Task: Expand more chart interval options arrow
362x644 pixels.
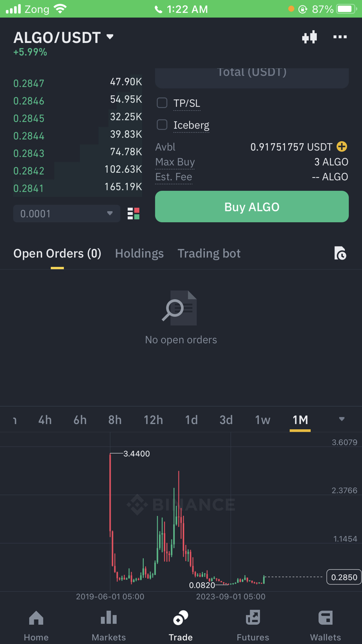Action: (342, 419)
